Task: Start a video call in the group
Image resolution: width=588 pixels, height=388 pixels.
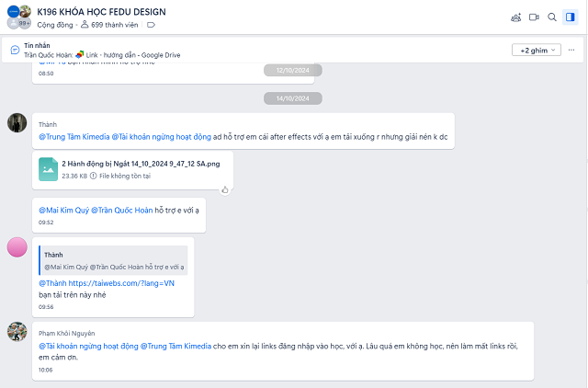Action: click(535, 17)
